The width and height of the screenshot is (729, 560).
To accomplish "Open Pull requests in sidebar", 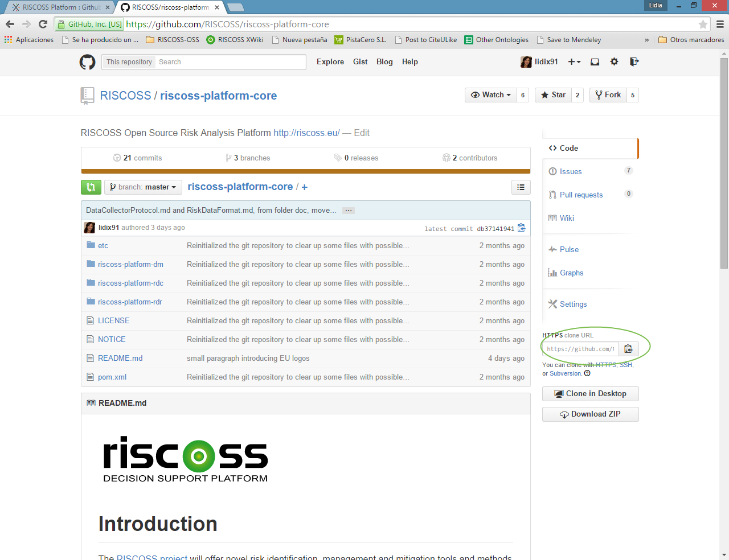I will point(581,195).
